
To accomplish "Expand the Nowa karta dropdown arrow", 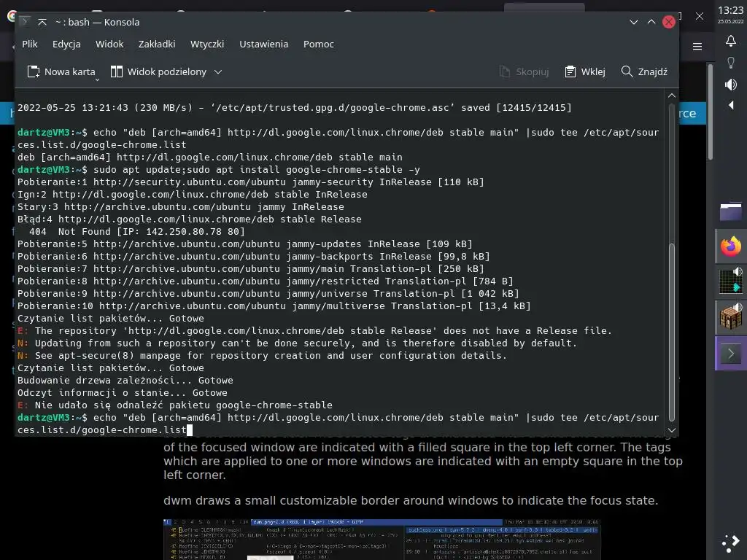I will 97,79.
